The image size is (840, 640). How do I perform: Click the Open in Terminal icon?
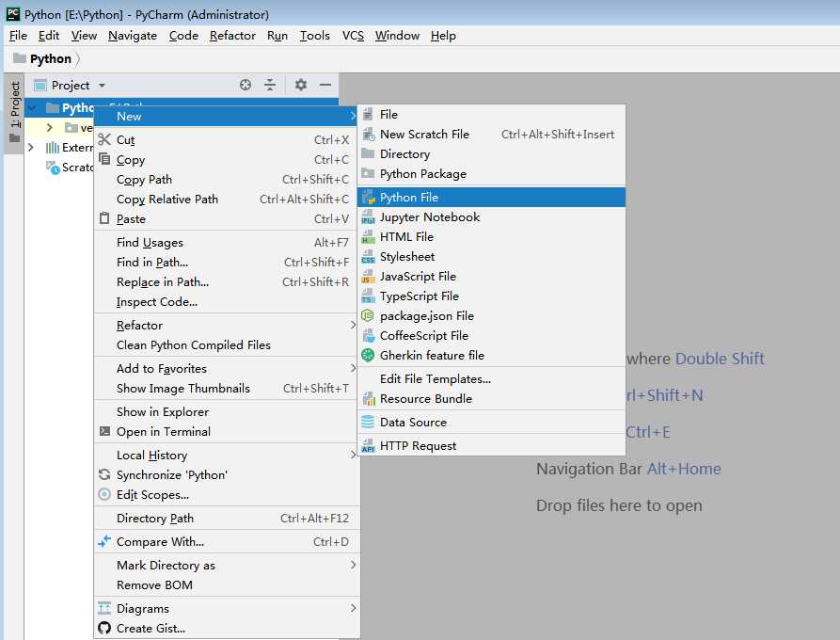tap(104, 431)
